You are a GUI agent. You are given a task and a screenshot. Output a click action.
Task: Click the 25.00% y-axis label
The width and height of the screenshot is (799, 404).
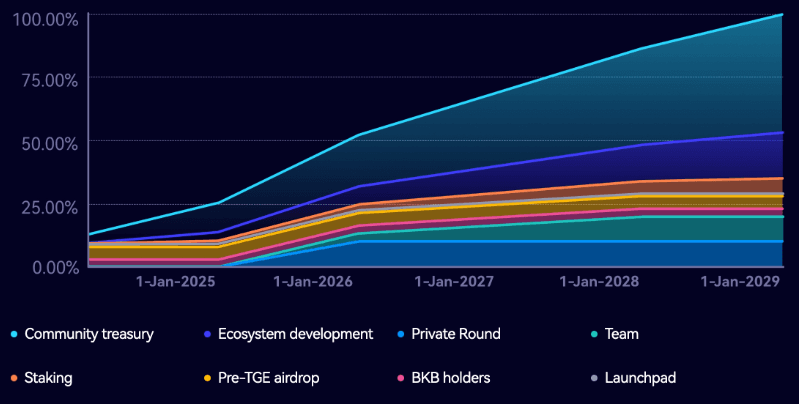point(48,206)
